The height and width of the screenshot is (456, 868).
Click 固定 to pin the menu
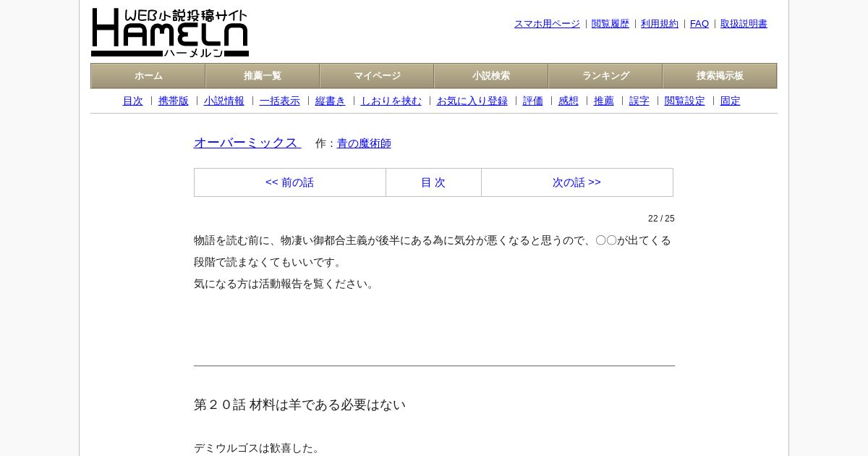(x=731, y=101)
